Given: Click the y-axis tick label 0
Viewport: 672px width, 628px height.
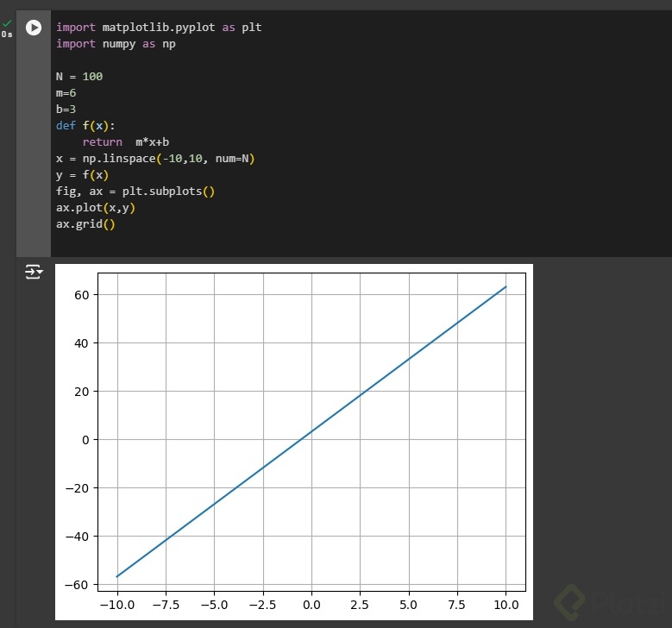Looking at the screenshot, I should coord(85,440).
